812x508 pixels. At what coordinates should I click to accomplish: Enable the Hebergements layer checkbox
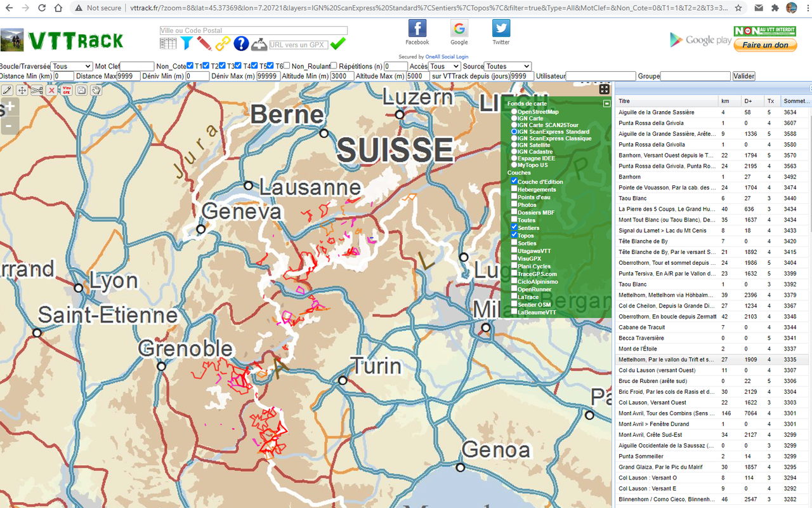point(514,189)
